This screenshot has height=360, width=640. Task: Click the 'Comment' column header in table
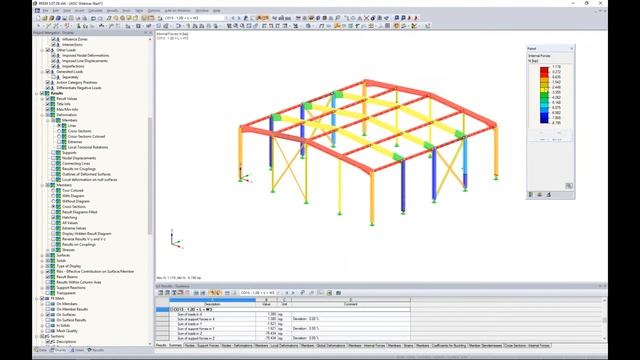(x=351, y=304)
